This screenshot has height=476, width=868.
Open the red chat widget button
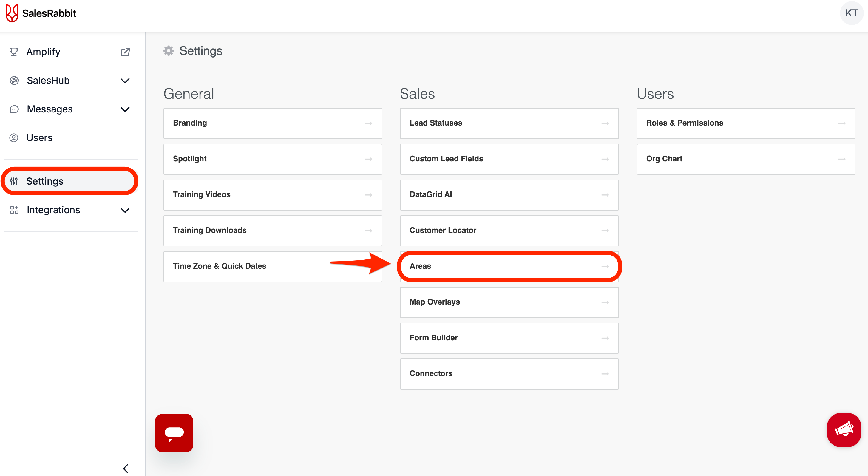click(174, 433)
